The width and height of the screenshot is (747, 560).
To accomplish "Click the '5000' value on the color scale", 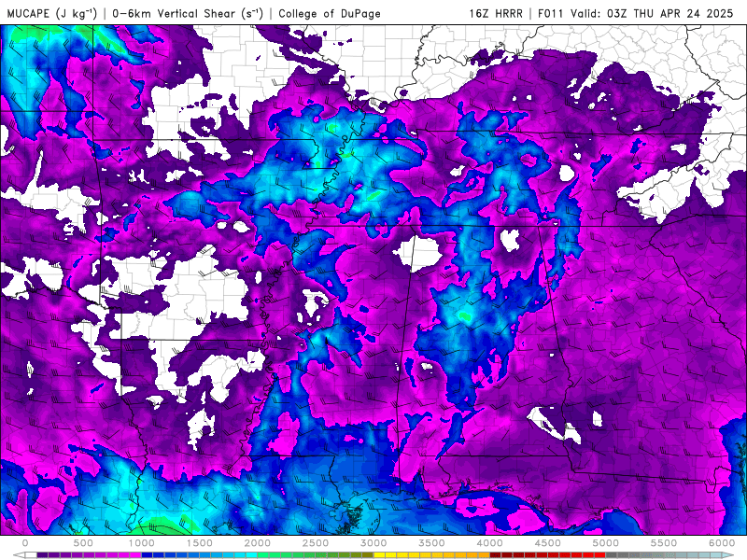I will coord(606,543).
